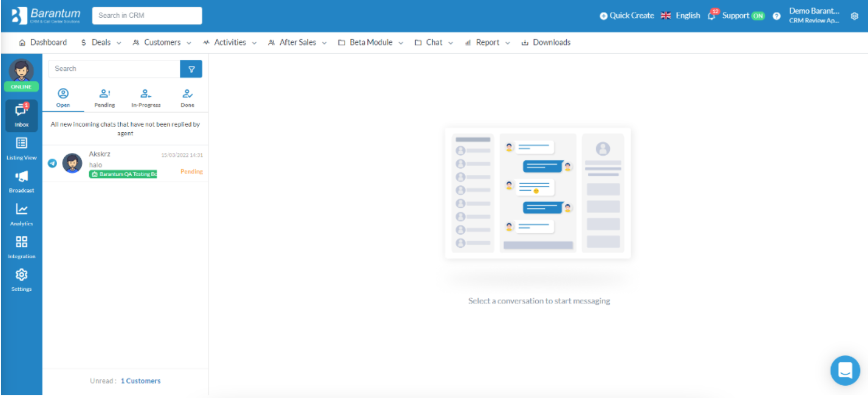
Task: Open Downloads in navbar
Action: 552,43
